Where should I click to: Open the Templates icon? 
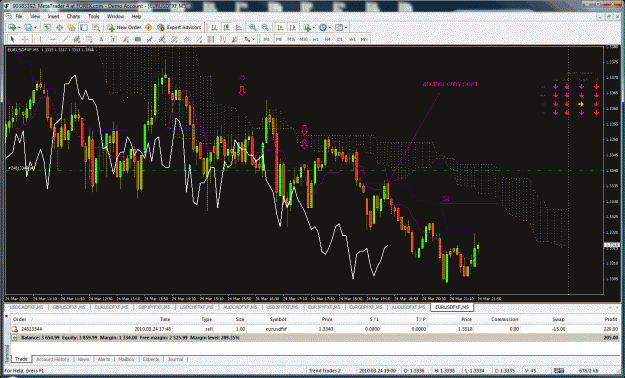point(339,28)
